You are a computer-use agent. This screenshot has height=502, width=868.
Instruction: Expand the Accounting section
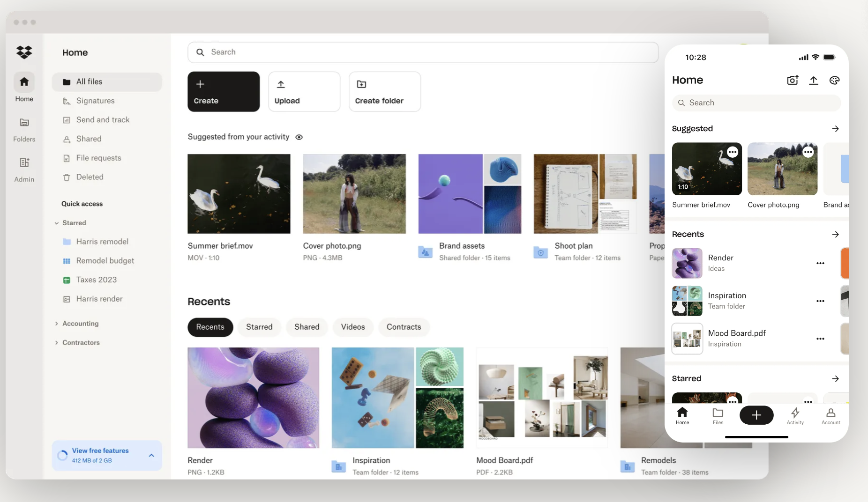click(x=56, y=324)
